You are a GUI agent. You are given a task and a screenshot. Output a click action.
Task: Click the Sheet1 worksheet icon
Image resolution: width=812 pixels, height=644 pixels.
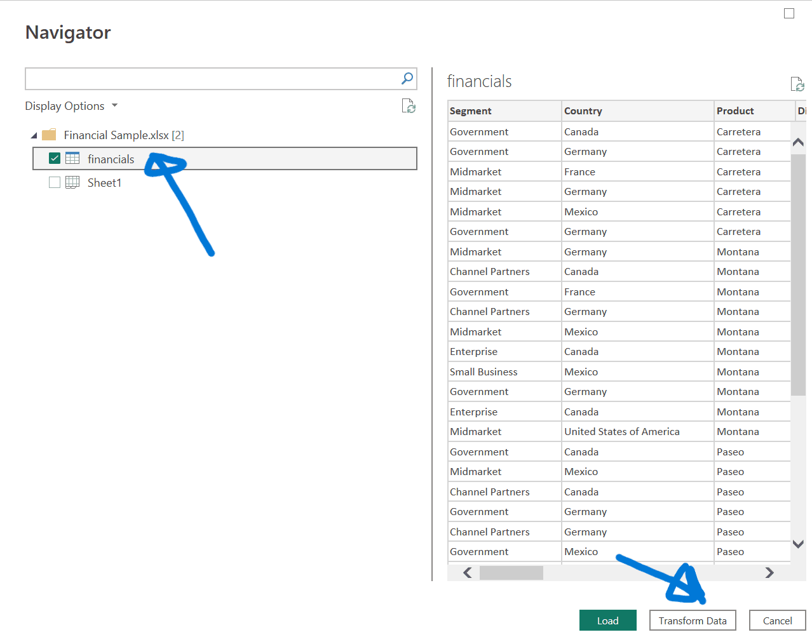coord(72,182)
